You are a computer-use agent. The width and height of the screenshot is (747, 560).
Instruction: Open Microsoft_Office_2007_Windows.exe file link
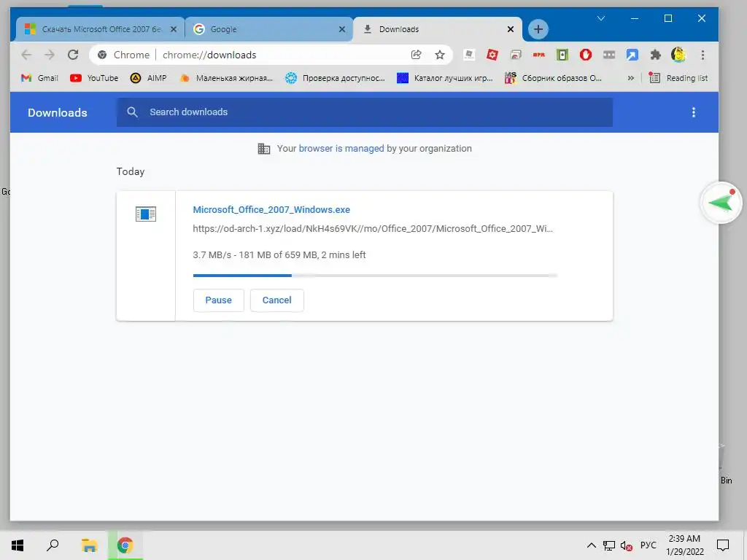pyautogui.click(x=271, y=209)
